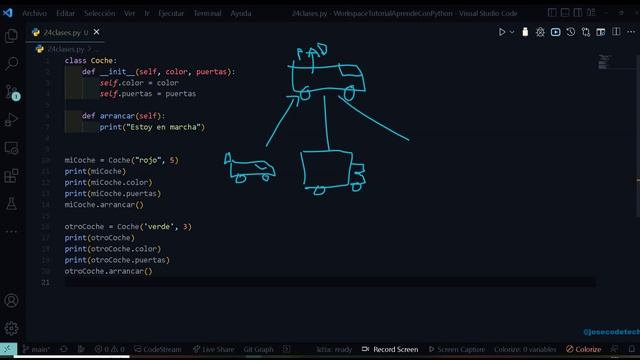Open Source Control view with pending badge
Viewport: 640px width, 360px height.
11,91
